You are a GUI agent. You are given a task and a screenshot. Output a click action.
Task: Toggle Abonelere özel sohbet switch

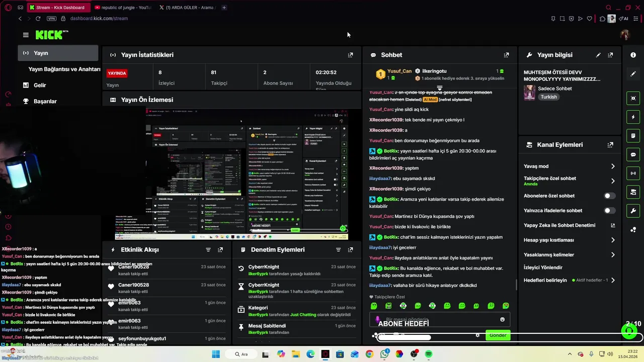[609, 196]
